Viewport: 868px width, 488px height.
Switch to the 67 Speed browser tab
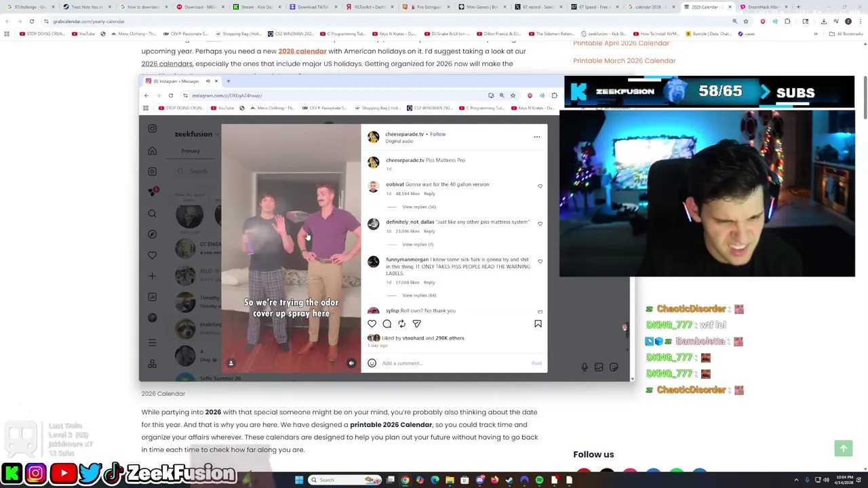coord(594,7)
